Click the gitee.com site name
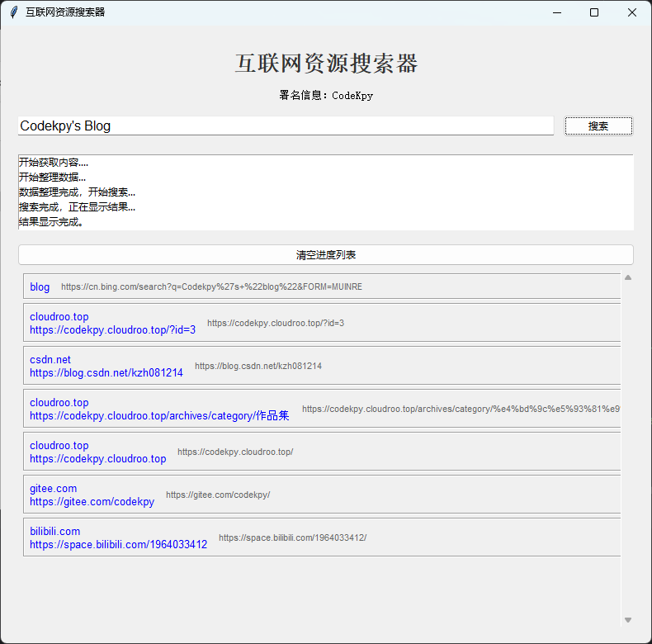652x644 pixels. (x=53, y=489)
